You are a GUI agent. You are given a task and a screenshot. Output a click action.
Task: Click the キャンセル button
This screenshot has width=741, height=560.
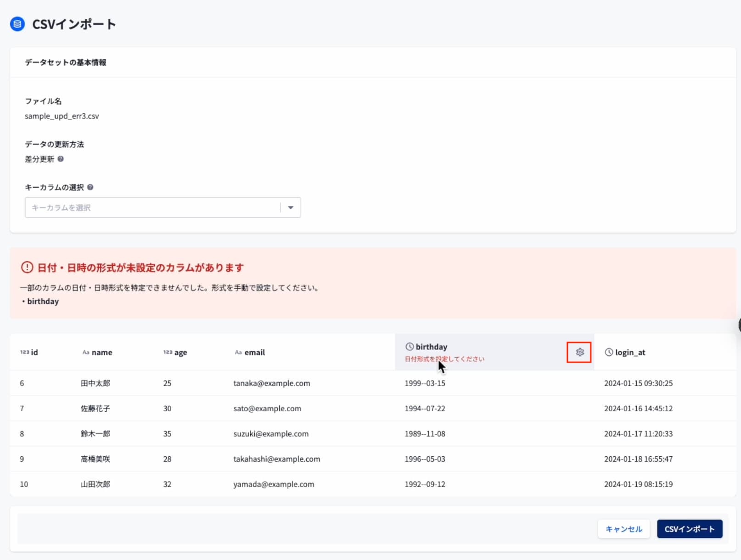pyautogui.click(x=623, y=529)
